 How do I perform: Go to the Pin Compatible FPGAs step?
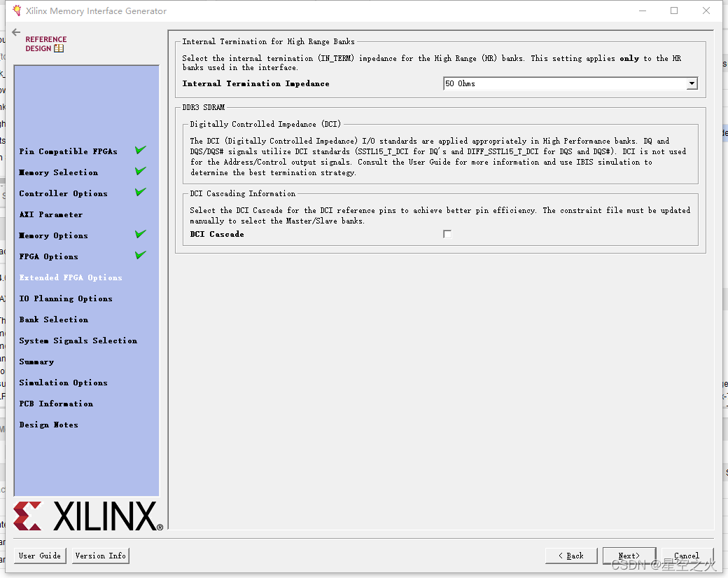[69, 151]
